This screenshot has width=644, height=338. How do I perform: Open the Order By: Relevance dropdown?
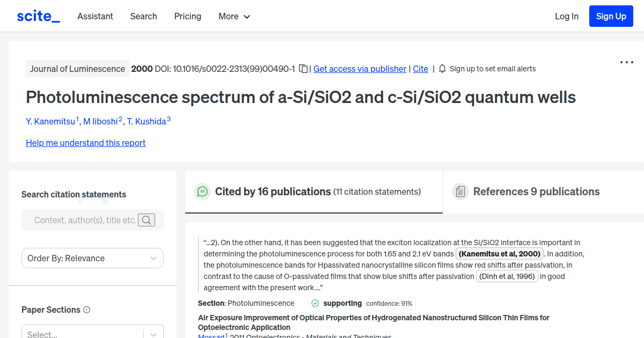pyautogui.click(x=92, y=258)
